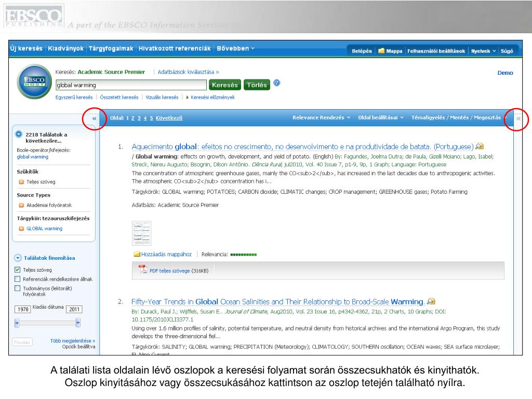Click the 1978 start year field
Image resolution: width=532 pixels, height=399 pixels.
pyautogui.click(x=23, y=309)
